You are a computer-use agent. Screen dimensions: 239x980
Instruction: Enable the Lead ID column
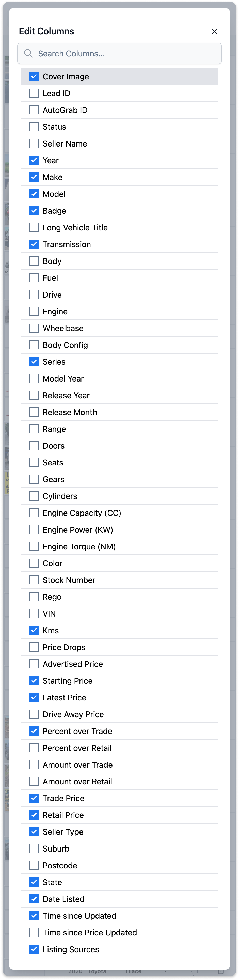point(34,93)
